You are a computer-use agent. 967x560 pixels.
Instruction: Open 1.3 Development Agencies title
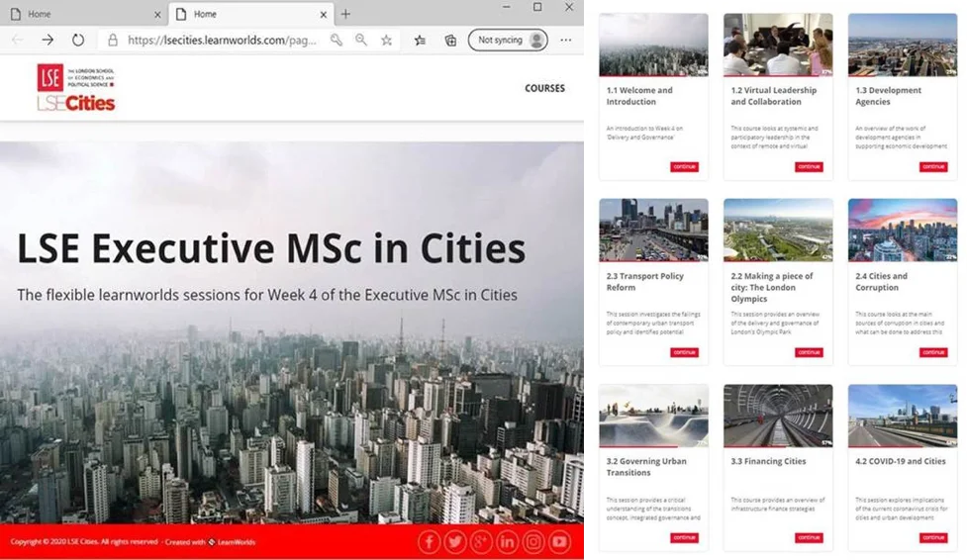(888, 96)
